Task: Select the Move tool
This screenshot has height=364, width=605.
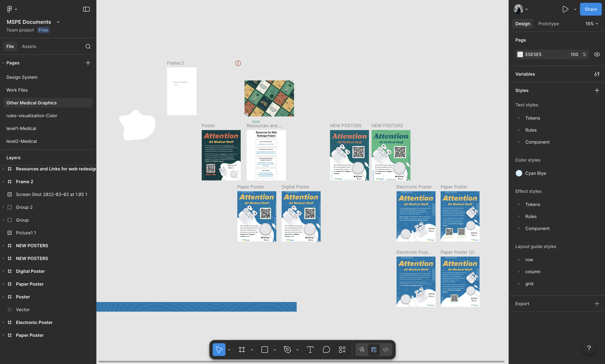Action: pyautogui.click(x=219, y=350)
